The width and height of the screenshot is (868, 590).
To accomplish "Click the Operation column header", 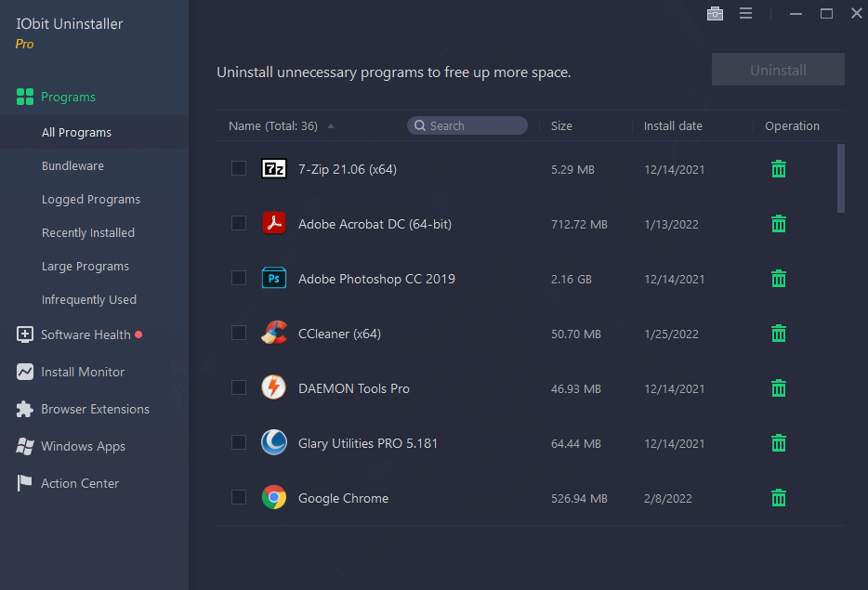I will (792, 126).
